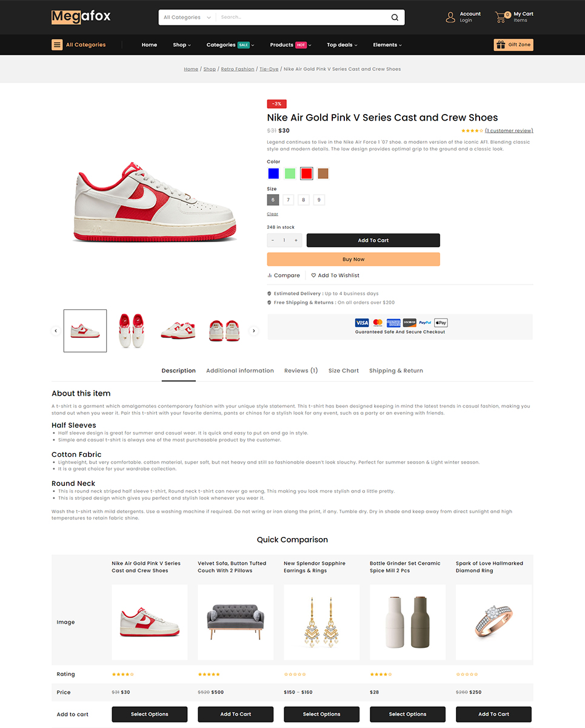Expand the Top deals menu dropdown
This screenshot has height=728, width=585.
tap(342, 45)
